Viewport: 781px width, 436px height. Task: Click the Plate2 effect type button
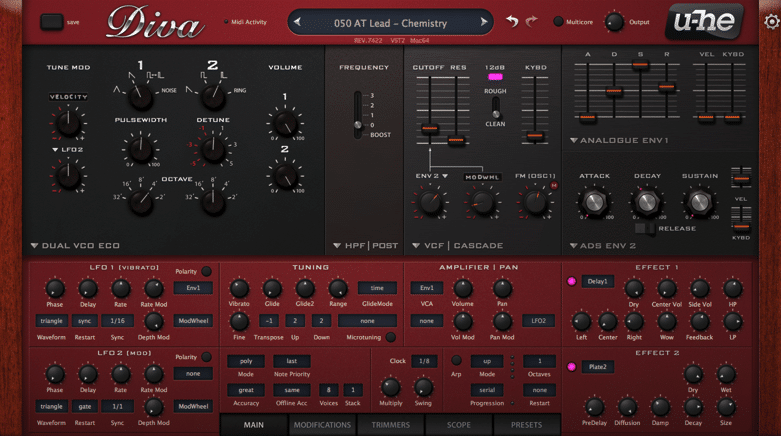(598, 367)
